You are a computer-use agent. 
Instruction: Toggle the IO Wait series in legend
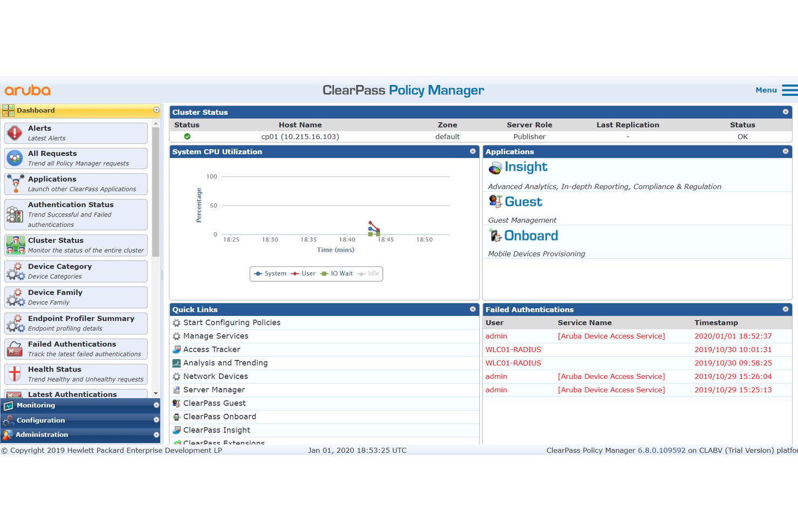point(336,274)
